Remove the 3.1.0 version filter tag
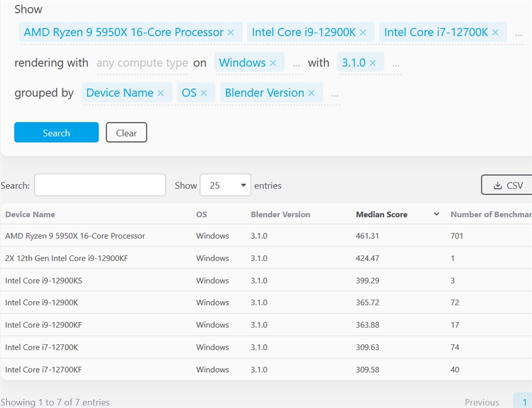Viewport: 532px width, 408px height. pos(374,63)
